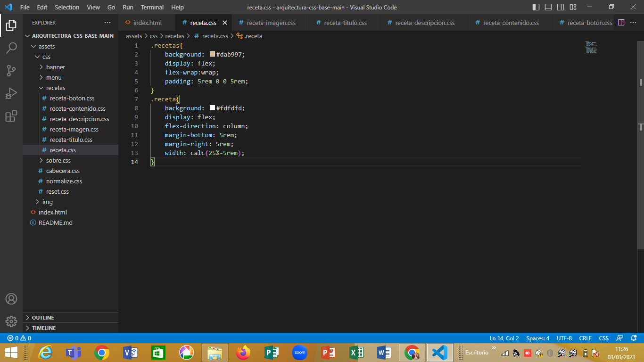Open the Help menu
This screenshot has height=362, width=644.
pyautogui.click(x=178, y=7)
